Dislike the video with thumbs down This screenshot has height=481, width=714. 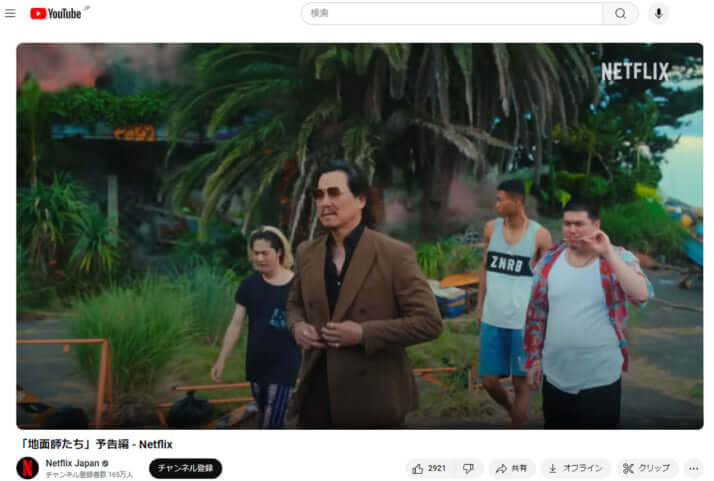pos(468,468)
